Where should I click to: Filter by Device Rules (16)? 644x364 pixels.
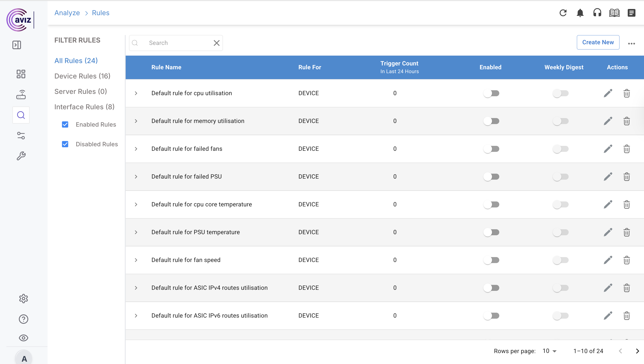[x=82, y=76]
